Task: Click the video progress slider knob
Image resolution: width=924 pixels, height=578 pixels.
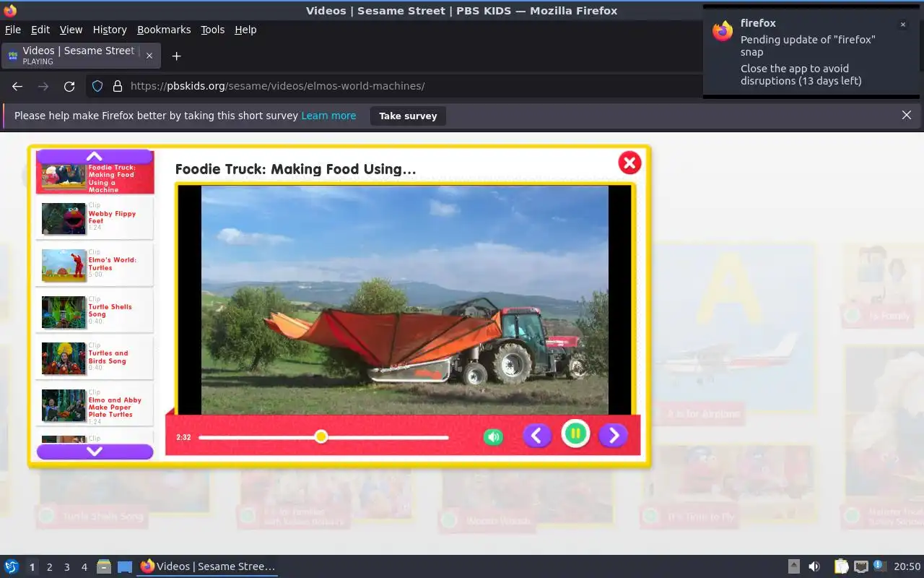Action: point(321,436)
